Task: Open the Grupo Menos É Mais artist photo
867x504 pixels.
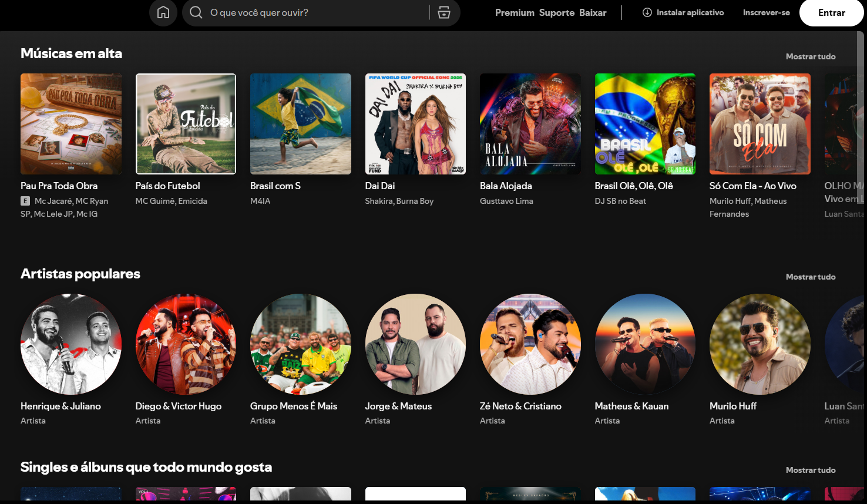Action: tap(301, 344)
